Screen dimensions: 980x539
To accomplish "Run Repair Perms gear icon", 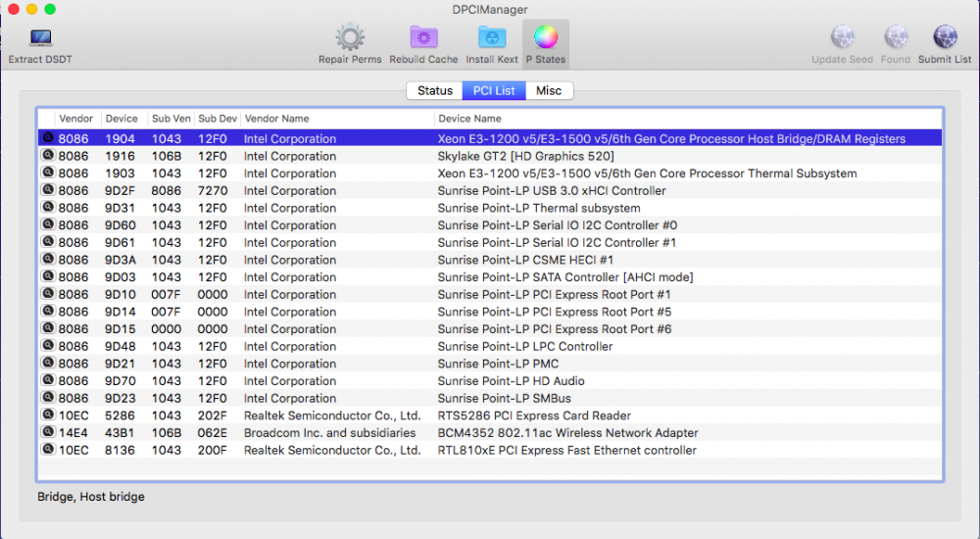I will point(350,37).
